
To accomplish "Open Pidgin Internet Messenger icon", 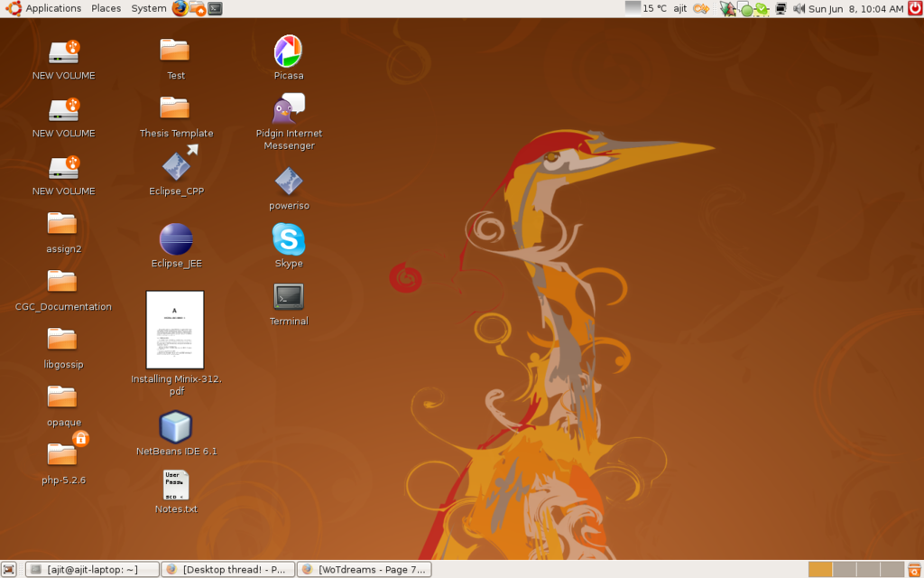I will 289,109.
